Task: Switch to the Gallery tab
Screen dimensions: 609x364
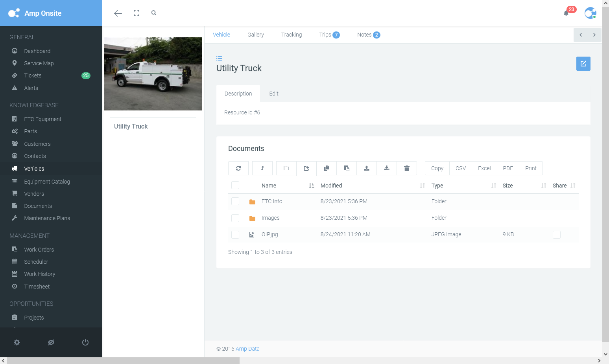Action: pyautogui.click(x=256, y=35)
